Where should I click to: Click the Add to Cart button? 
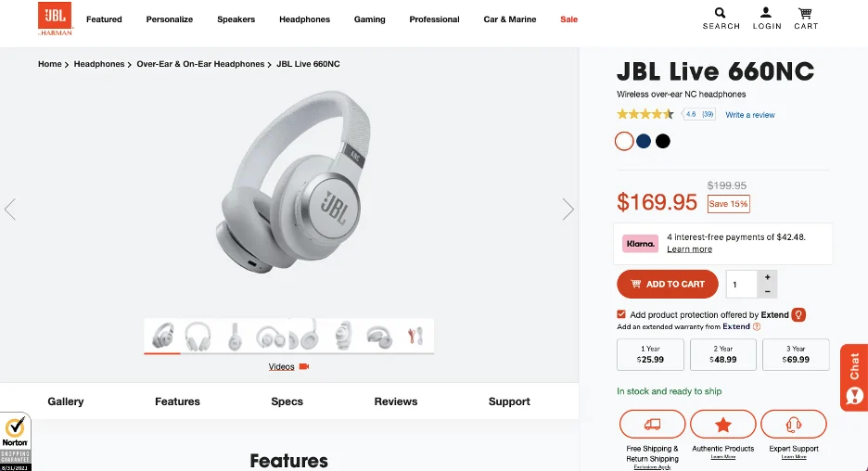click(x=668, y=284)
